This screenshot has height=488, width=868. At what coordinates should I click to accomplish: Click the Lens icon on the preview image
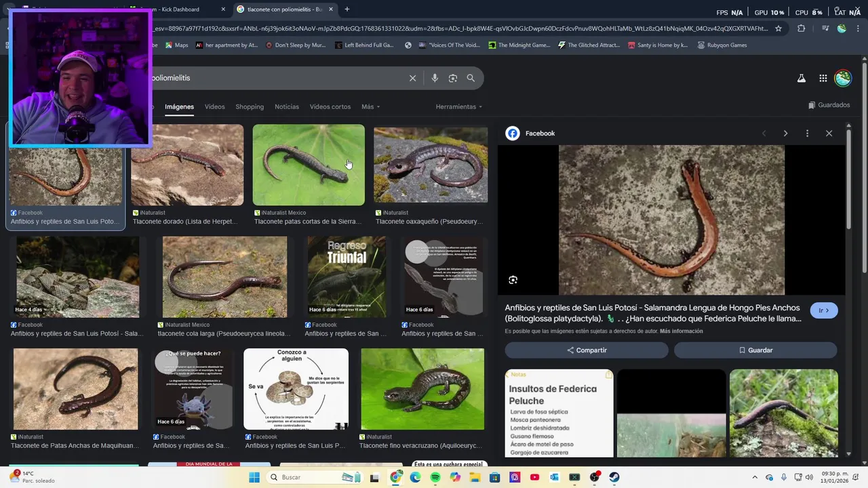513,280
